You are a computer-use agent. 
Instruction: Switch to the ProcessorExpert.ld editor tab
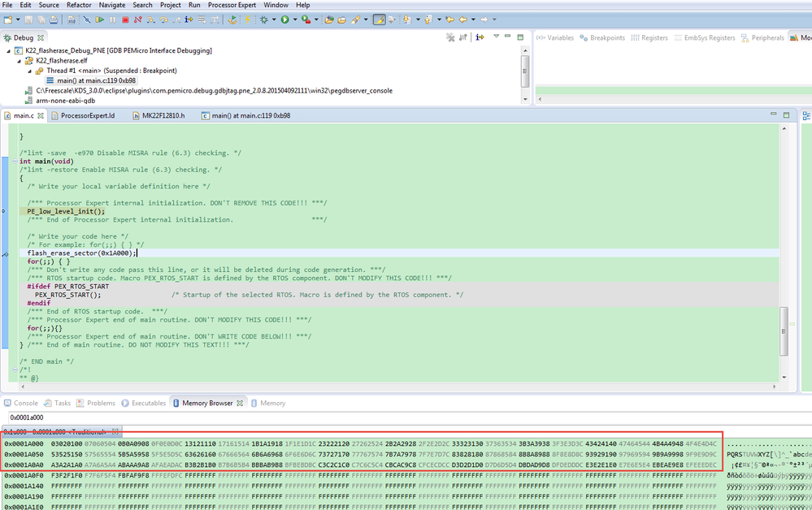pos(83,115)
